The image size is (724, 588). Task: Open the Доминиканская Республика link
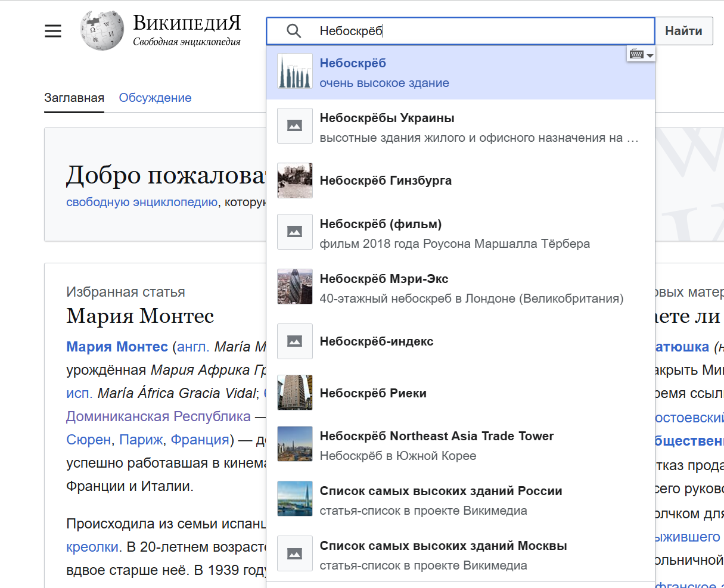[x=159, y=416]
